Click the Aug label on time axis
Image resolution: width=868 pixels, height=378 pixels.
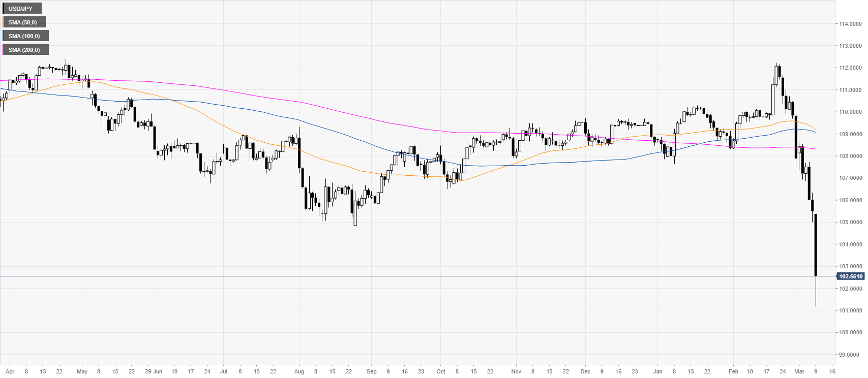coord(299,371)
